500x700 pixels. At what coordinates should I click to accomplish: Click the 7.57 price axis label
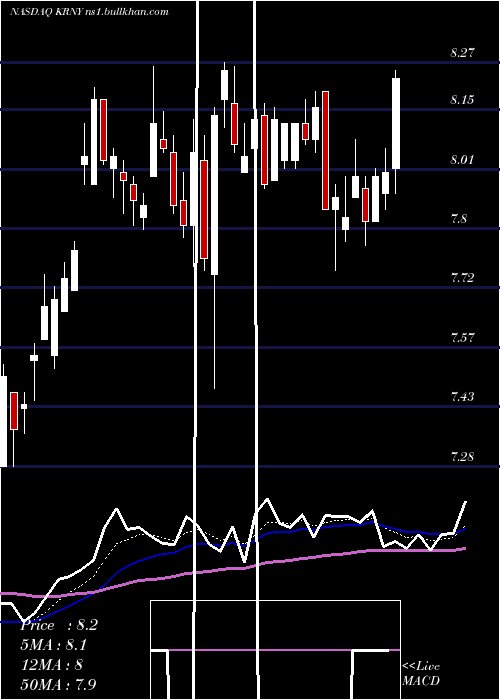coord(462,337)
